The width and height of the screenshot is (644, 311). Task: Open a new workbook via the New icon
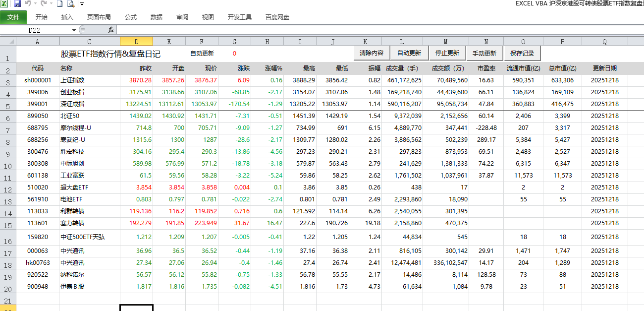[x=60, y=4]
